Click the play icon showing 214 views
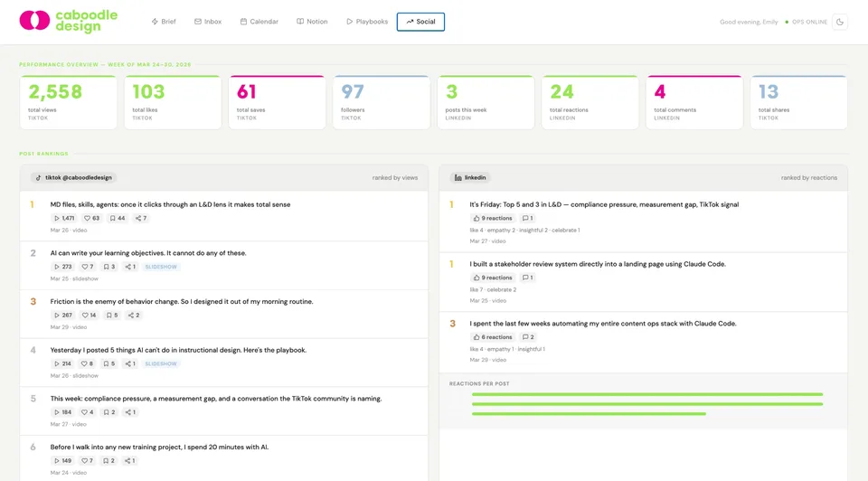The image size is (868, 481). tap(56, 363)
